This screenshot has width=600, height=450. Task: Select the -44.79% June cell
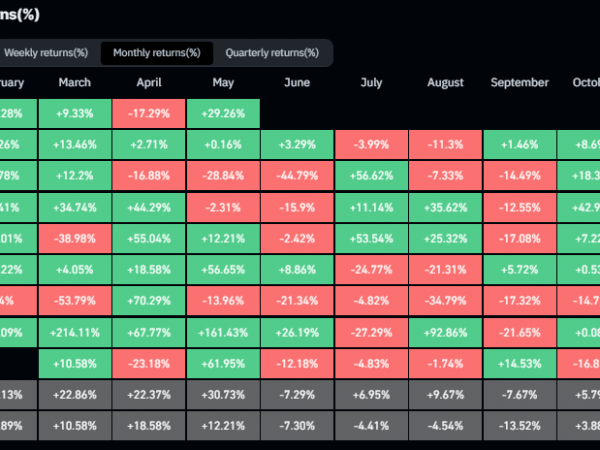click(x=297, y=176)
